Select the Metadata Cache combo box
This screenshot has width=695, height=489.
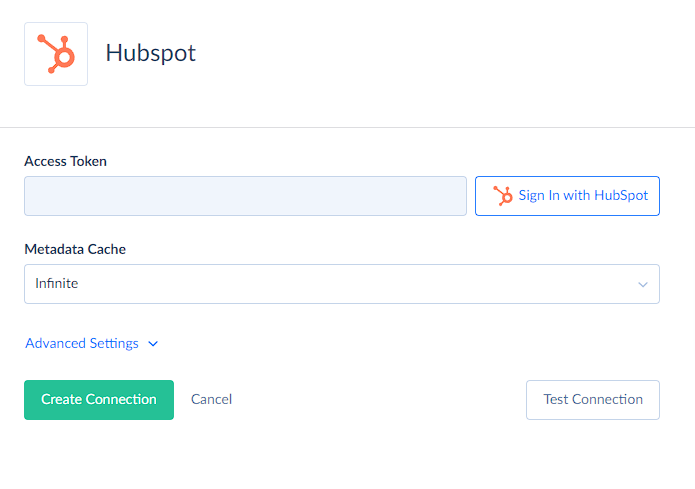pyautogui.click(x=342, y=284)
